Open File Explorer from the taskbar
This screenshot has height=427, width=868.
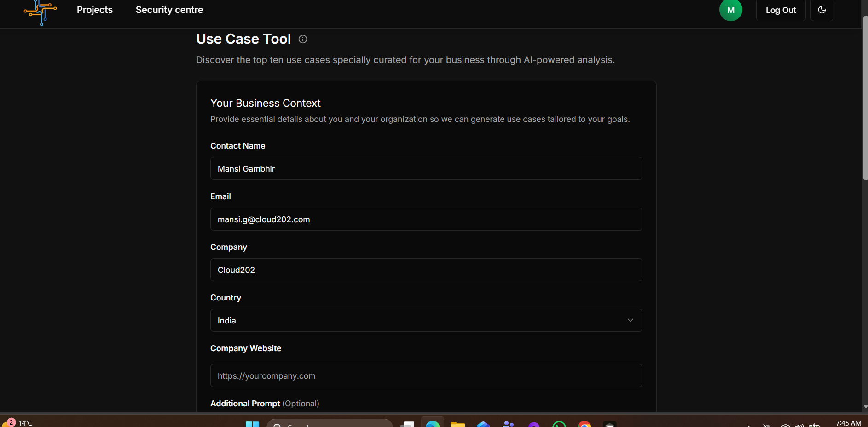point(457,424)
